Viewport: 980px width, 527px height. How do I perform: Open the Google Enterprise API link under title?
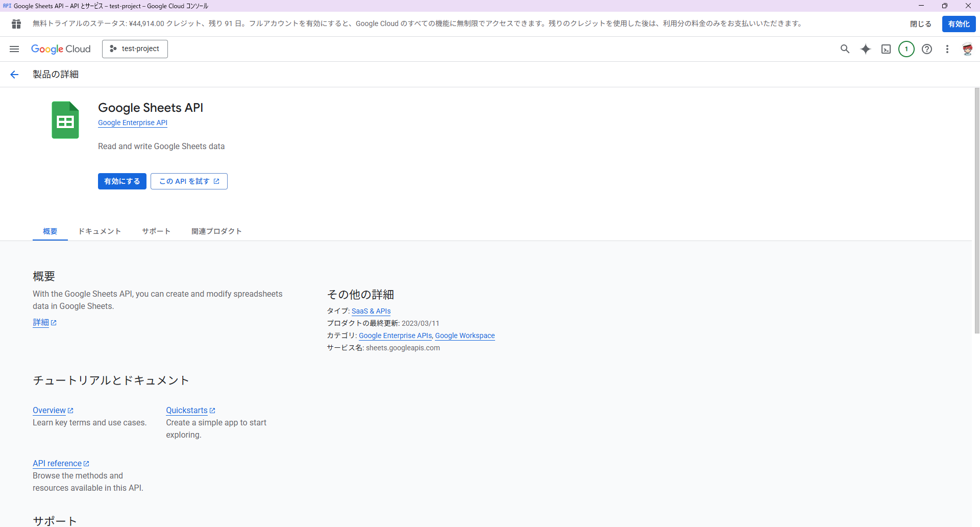coord(133,123)
